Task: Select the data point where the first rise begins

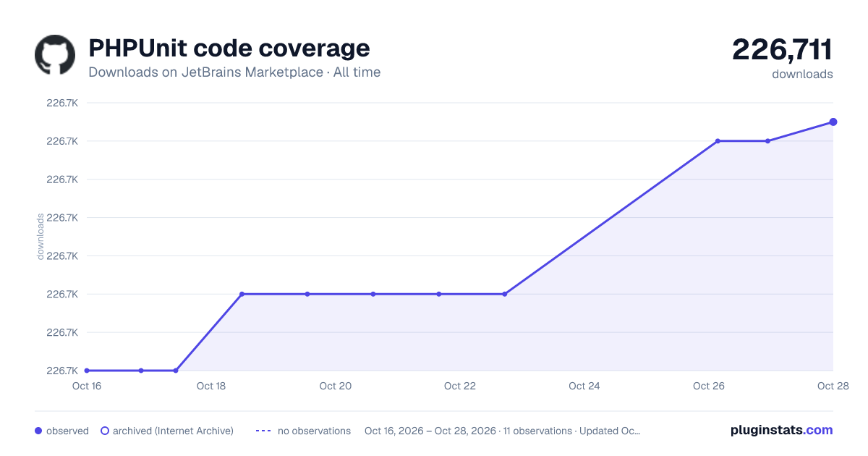Action: (x=176, y=371)
